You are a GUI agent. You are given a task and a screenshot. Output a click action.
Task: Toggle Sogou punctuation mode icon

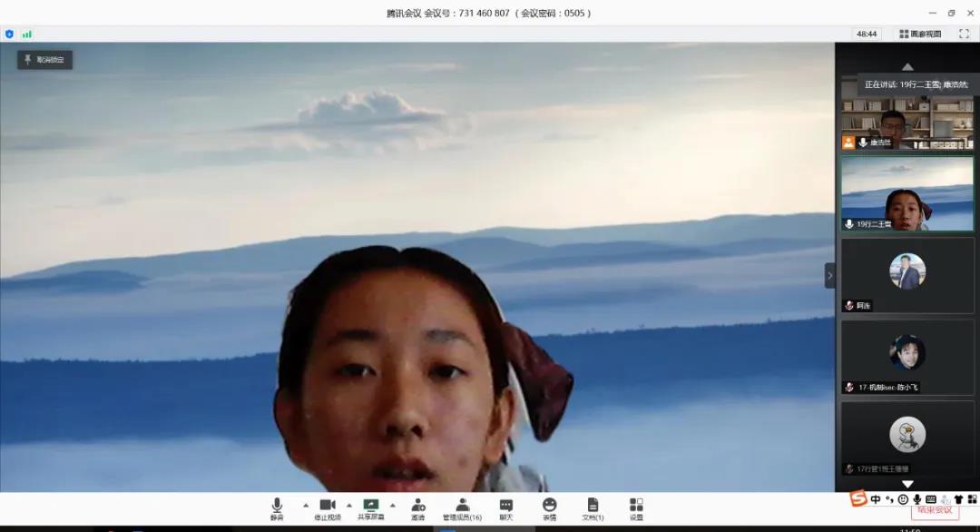(x=889, y=499)
